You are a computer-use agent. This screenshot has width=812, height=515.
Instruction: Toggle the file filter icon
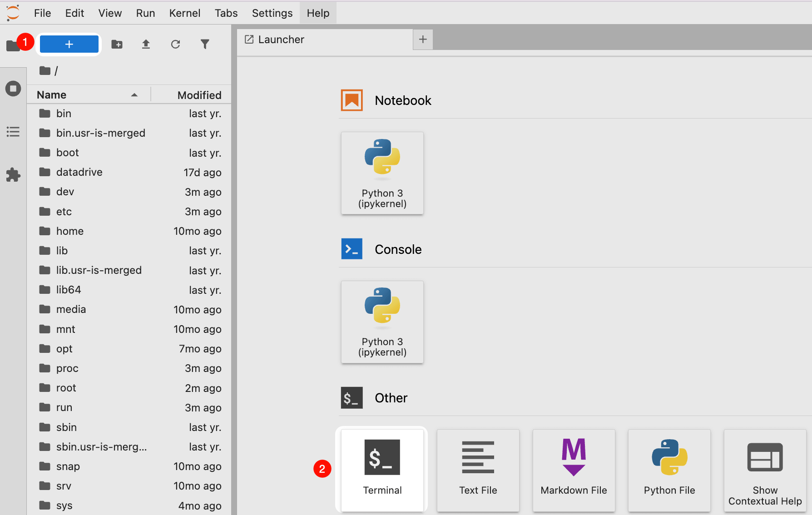point(205,44)
